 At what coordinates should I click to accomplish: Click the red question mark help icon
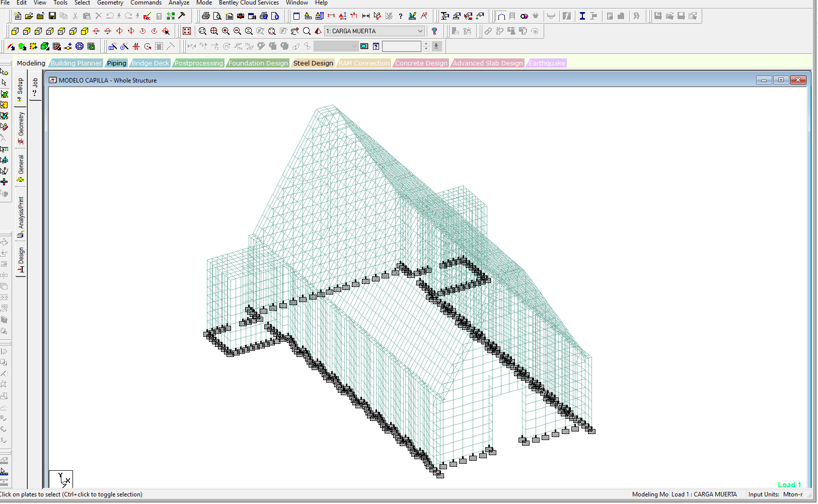[x=434, y=31]
